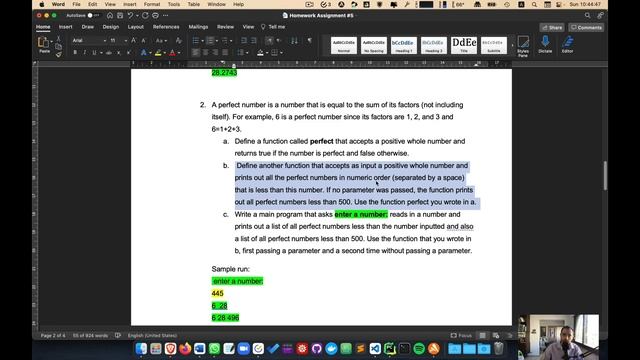Open the Format menu in the menu bar
This screenshot has width=640, height=360.
152,4
